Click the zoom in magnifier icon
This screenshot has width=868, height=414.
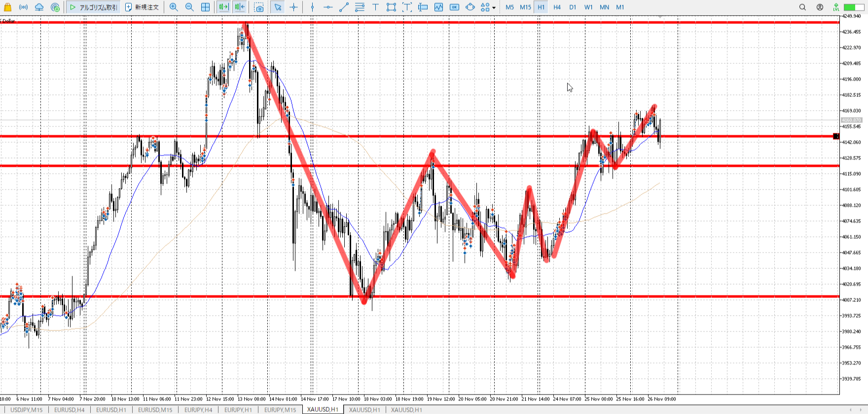(x=174, y=7)
